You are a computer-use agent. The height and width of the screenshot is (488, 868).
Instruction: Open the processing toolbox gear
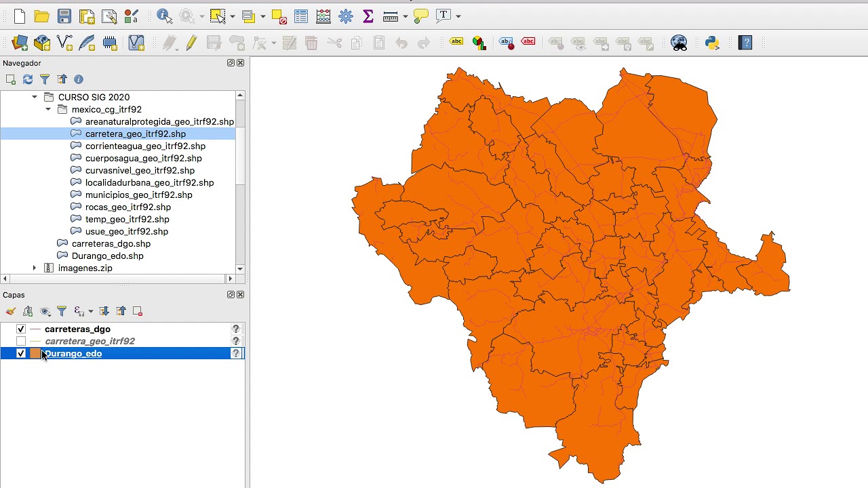[x=346, y=16]
